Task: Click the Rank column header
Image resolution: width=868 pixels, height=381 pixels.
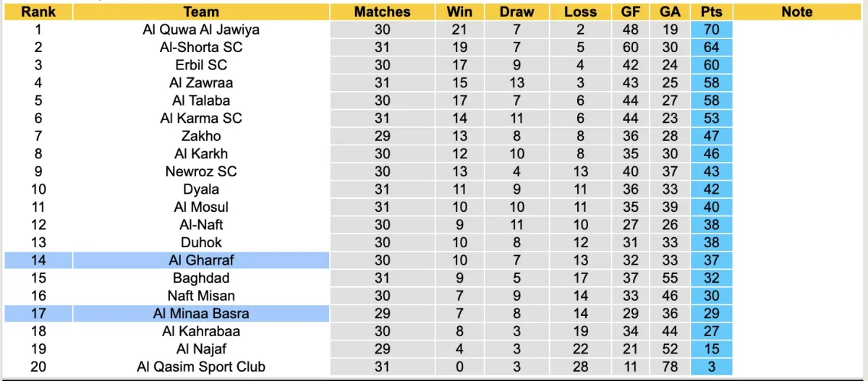Action: [38, 12]
